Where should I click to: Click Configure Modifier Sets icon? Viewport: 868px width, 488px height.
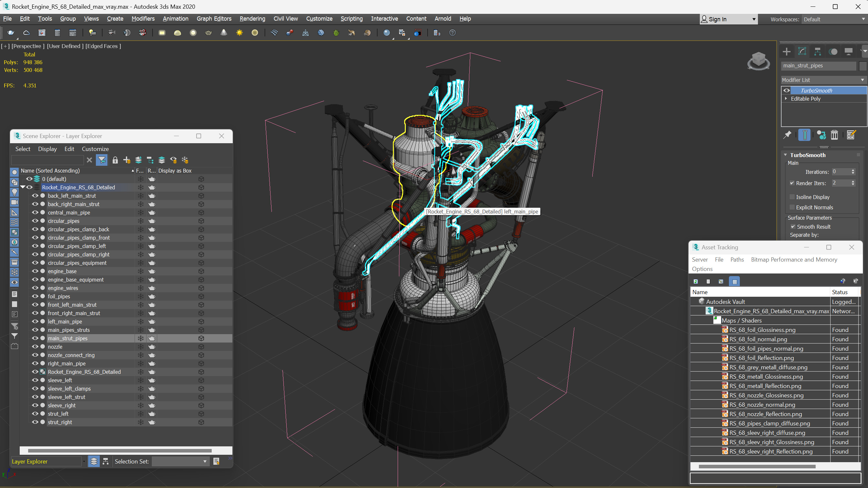click(x=851, y=135)
